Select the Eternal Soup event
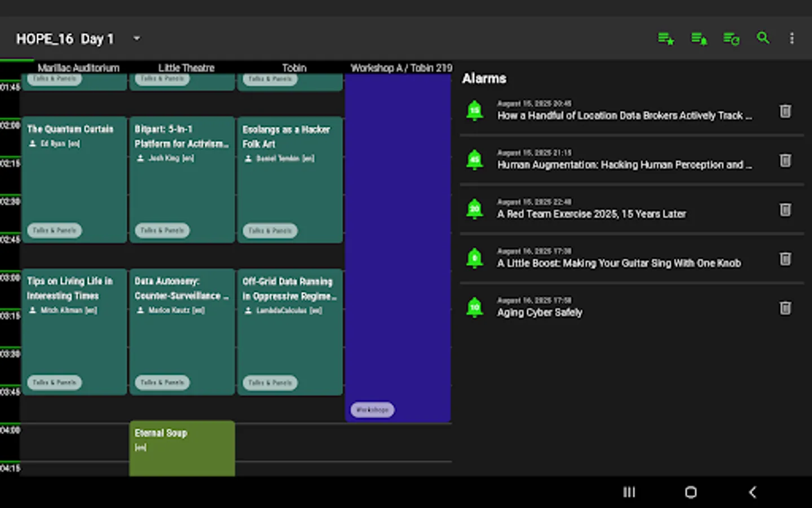 point(182,448)
